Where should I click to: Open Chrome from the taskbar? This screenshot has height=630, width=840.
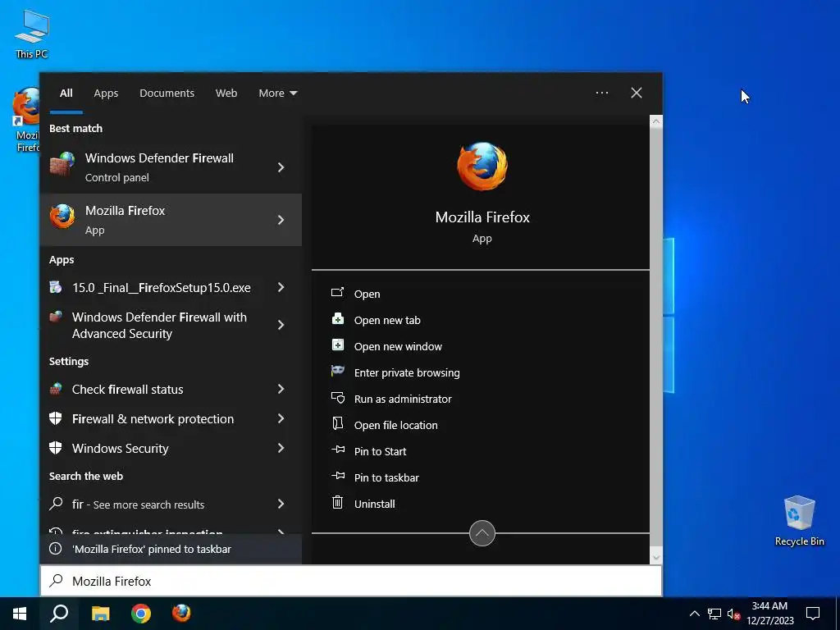click(141, 614)
